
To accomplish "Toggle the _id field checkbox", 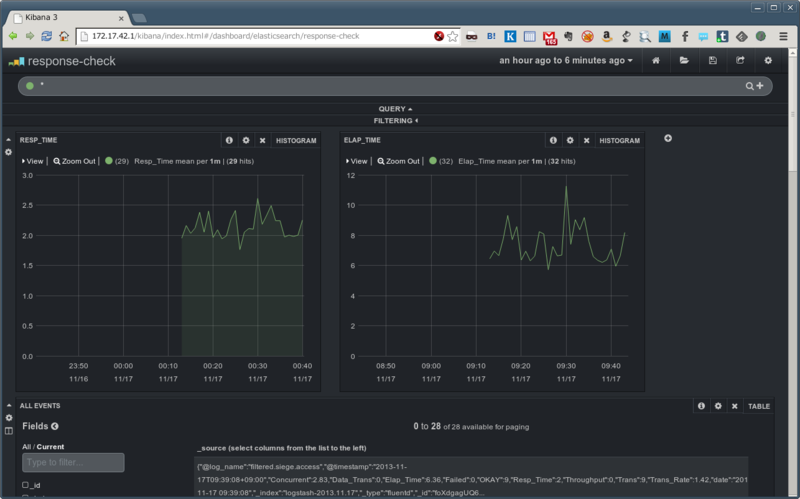I will [25, 485].
